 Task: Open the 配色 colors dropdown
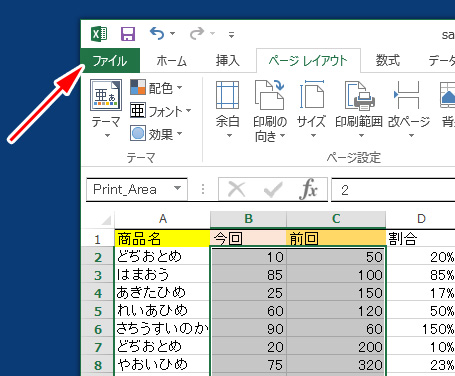(156, 88)
